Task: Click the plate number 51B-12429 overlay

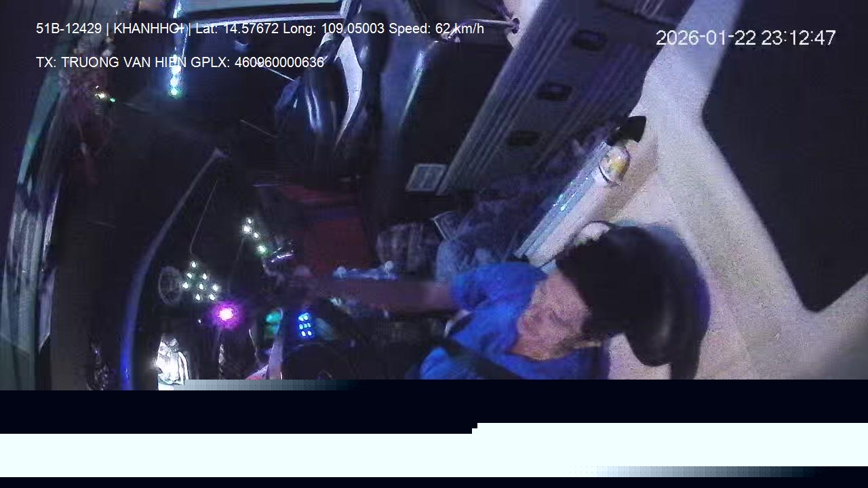Action: pyautogui.click(x=68, y=28)
